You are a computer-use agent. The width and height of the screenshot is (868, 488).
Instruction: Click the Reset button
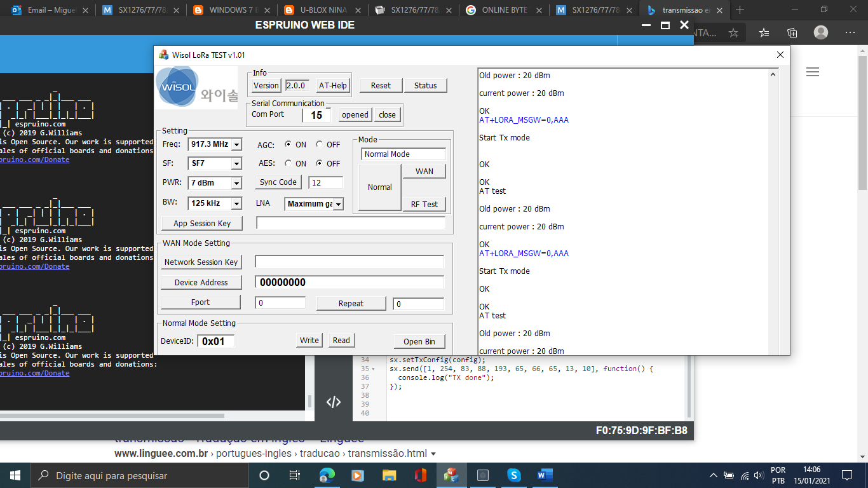pyautogui.click(x=381, y=86)
